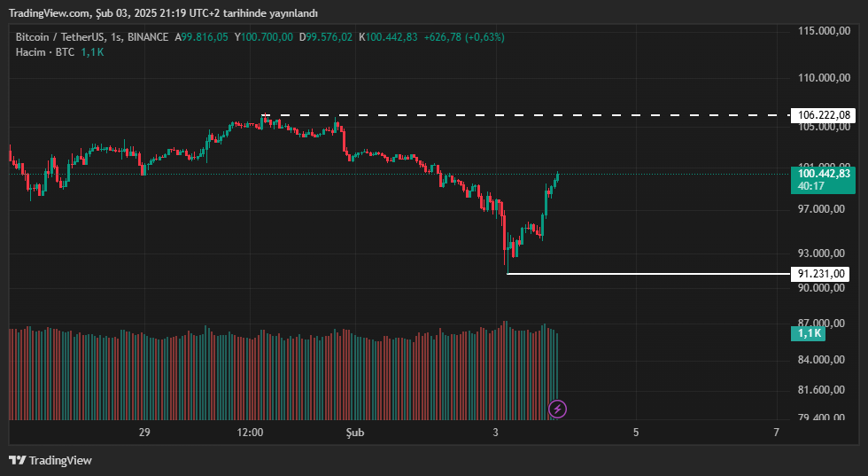
Task: Click the date label 7 on the time axis
Action: click(x=777, y=433)
